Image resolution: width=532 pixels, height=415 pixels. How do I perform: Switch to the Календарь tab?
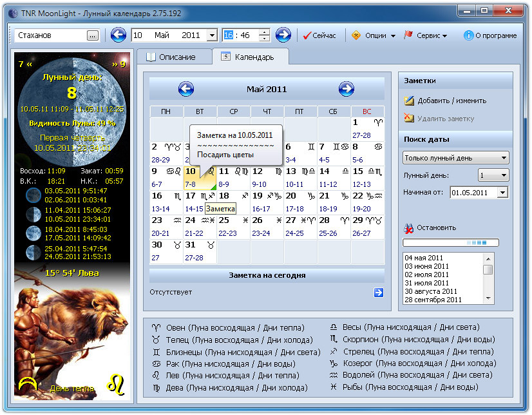(251, 57)
